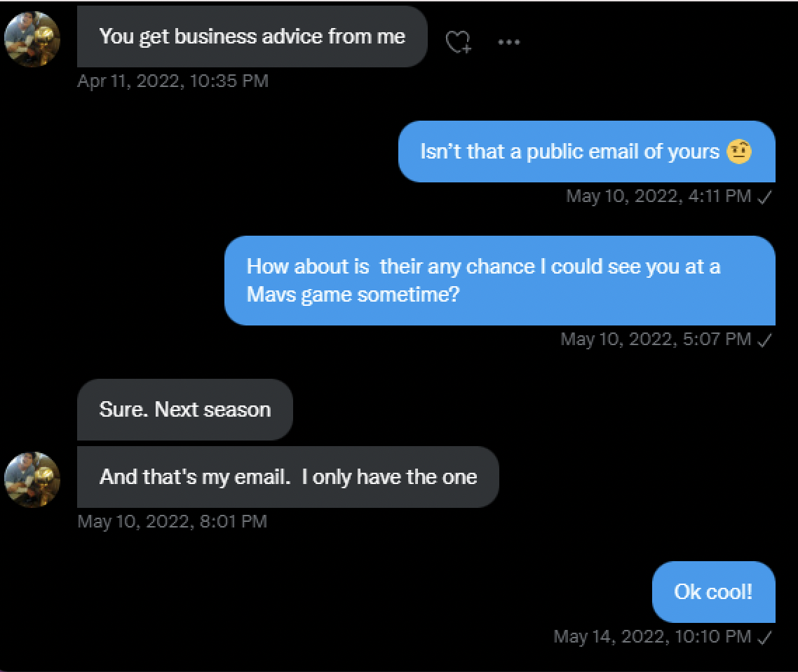Select the 'Sure. Next season' message bubble
This screenshot has width=798, height=672.
coord(184,410)
